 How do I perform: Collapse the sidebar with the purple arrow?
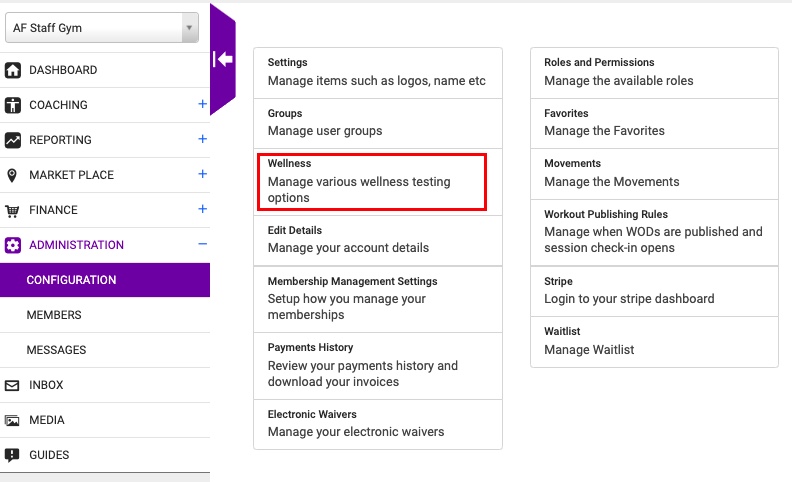pyautogui.click(x=223, y=59)
